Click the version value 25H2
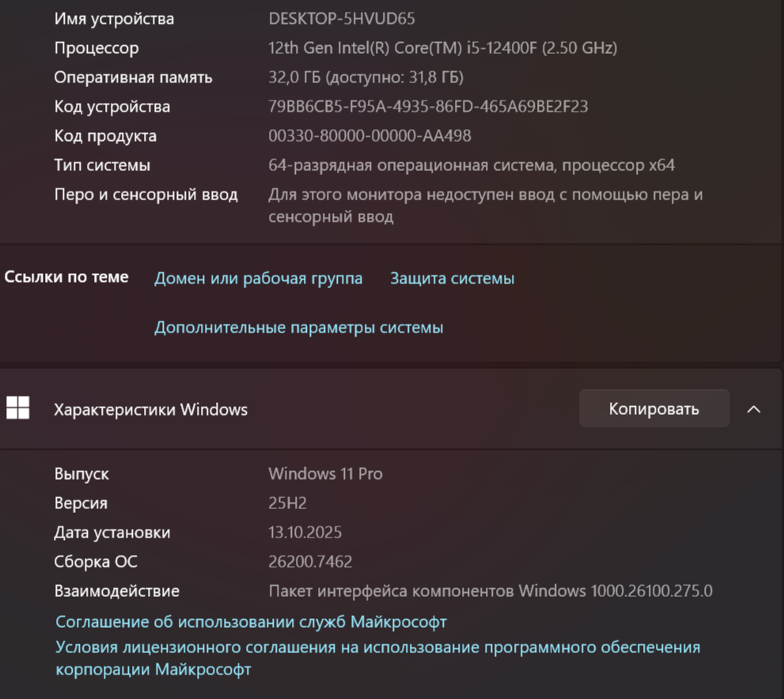Viewport: 784px width, 699px height. (287, 503)
